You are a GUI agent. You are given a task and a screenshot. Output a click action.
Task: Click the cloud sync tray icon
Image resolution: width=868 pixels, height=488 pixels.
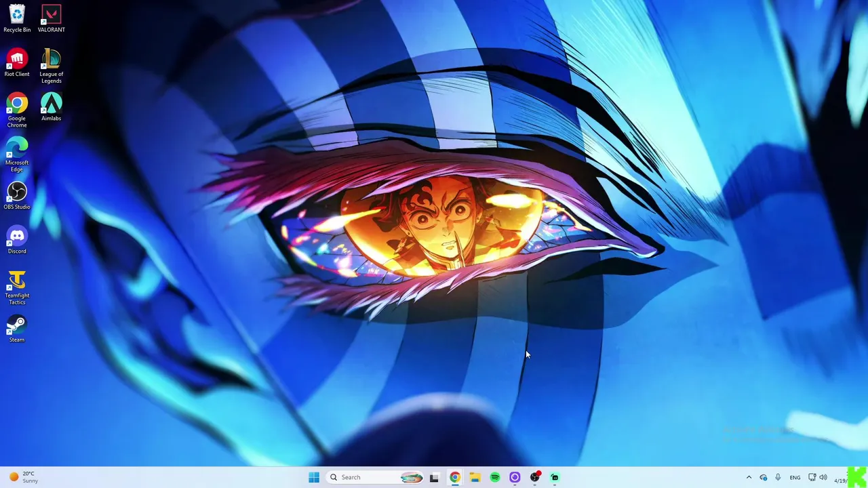[x=764, y=477]
